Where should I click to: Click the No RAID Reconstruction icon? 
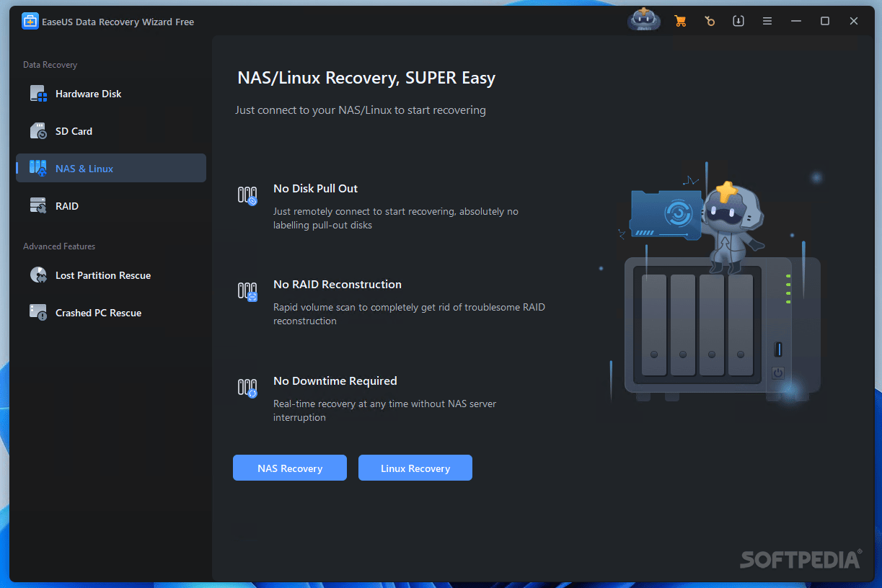click(247, 291)
